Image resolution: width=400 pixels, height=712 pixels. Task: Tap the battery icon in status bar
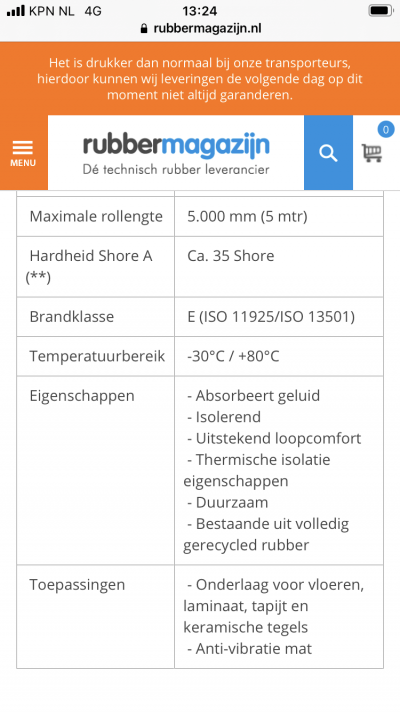[380, 11]
